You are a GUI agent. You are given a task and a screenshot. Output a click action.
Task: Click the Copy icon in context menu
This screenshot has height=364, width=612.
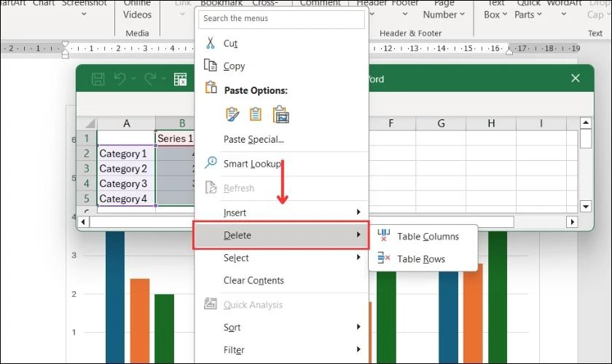pos(211,65)
